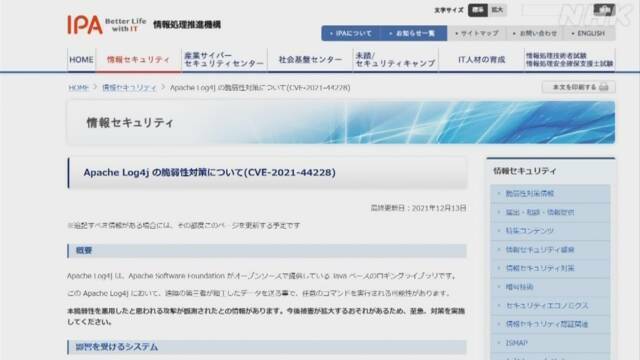Screen dimensions: 640x360
Task: Click the 情報セキュリティ breadcrumb link
Action: [x=129, y=88]
